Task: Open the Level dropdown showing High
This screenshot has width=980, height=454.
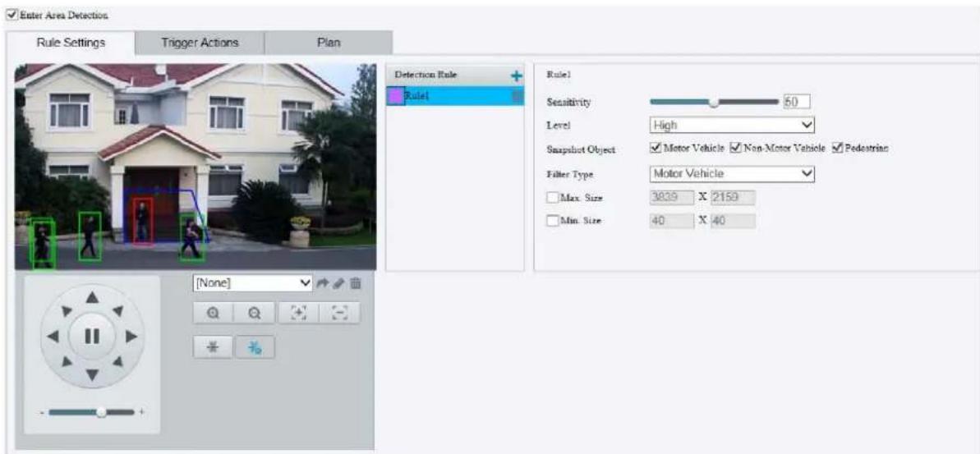Action: [x=733, y=125]
